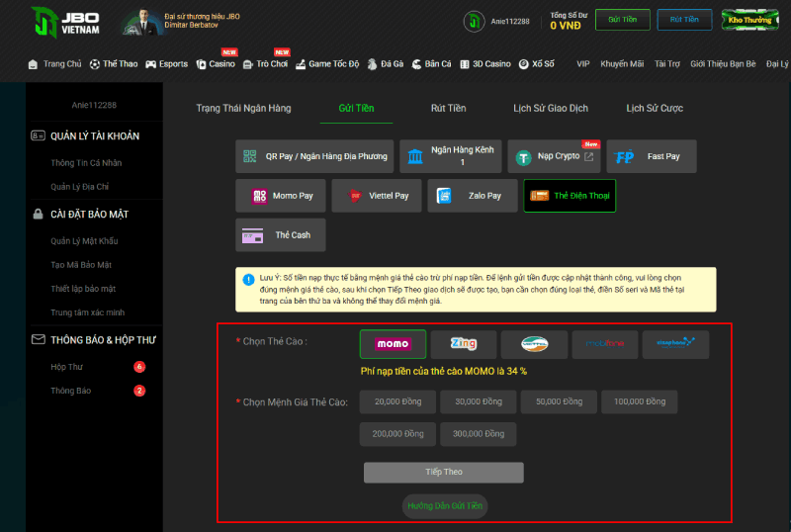This screenshot has height=532, width=791.
Task: Open Giới Thiệu Bạn Bè menu item
Action: [723, 64]
